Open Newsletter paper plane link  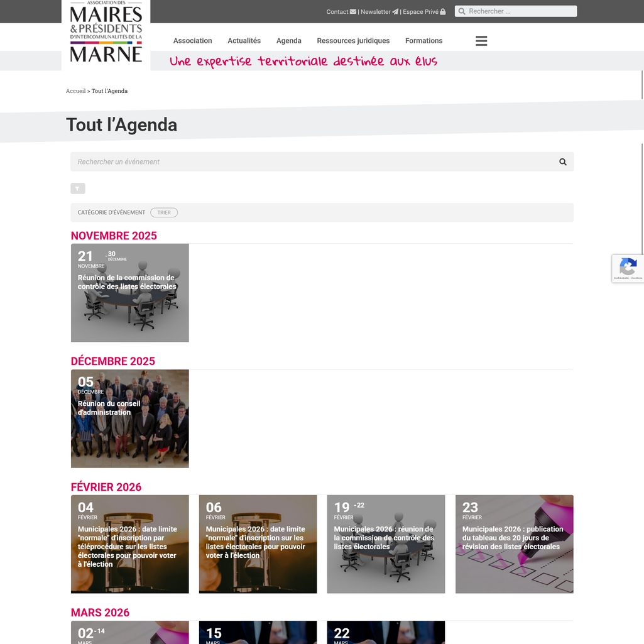379,12
